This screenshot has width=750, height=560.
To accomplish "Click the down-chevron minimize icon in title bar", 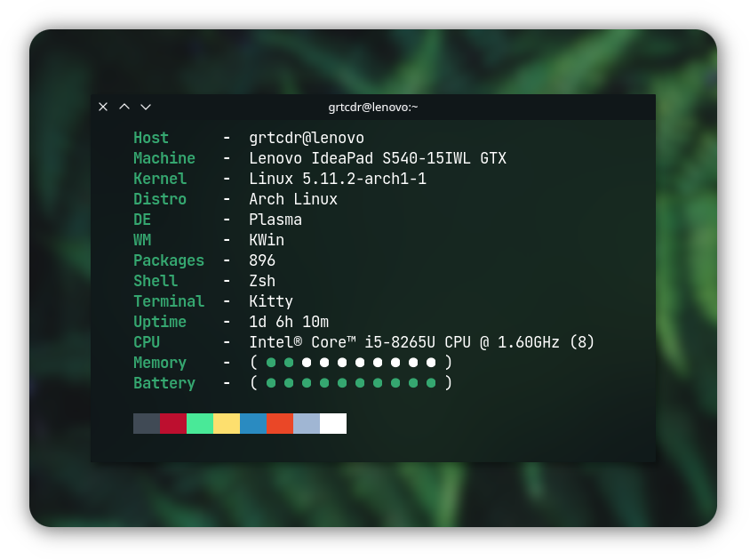I will (146, 108).
